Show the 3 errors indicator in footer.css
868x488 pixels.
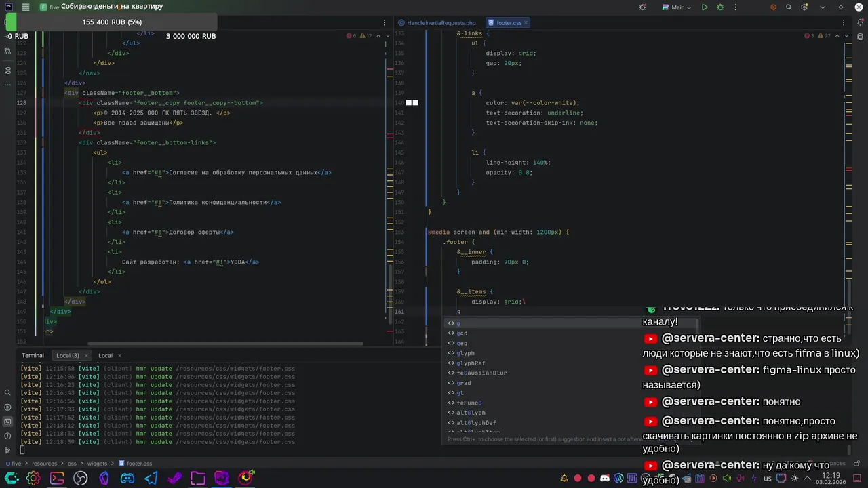point(809,36)
